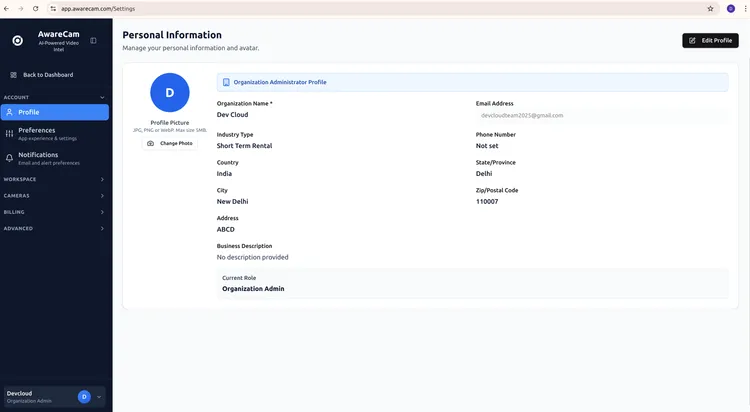This screenshot has width=750, height=412.
Task: Click the Edit Profile button
Action: pyautogui.click(x=710, y=41)
